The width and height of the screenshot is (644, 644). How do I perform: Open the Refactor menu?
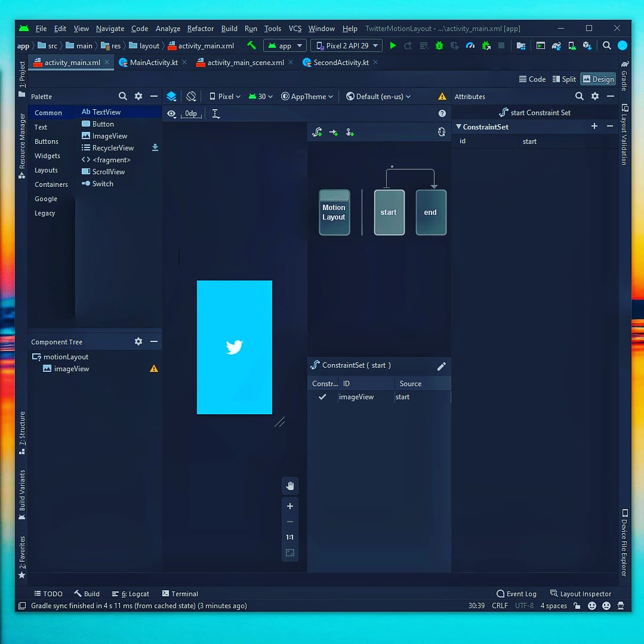coord(201,28)
